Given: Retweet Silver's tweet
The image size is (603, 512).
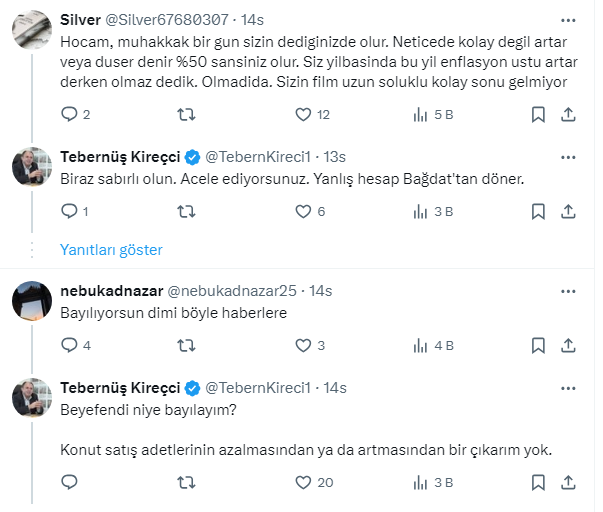Looking at the screenshot, I should [186, 115].
